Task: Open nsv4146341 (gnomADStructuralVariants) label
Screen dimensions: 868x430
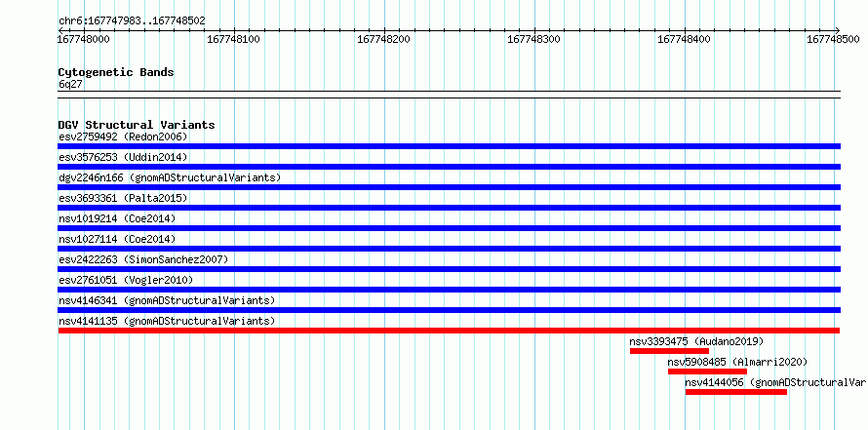Action: click(167, 300)
